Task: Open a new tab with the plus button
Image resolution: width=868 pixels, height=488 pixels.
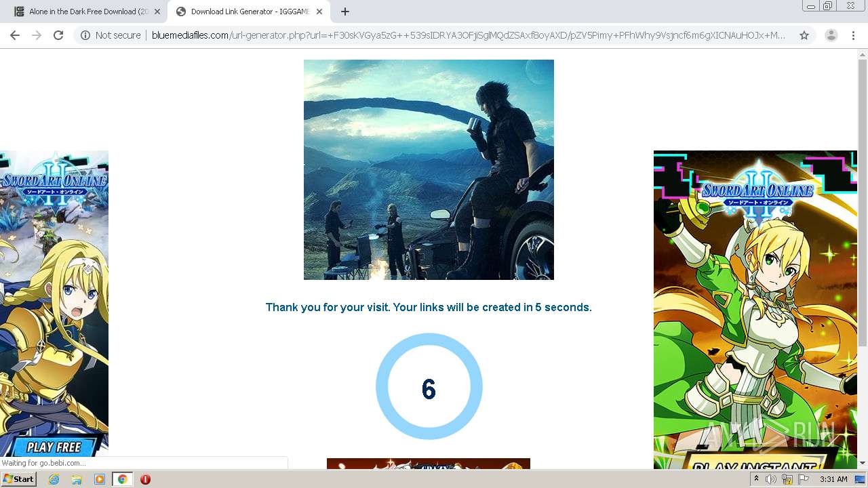Action: pyautogui.click(x=344, y=12)
